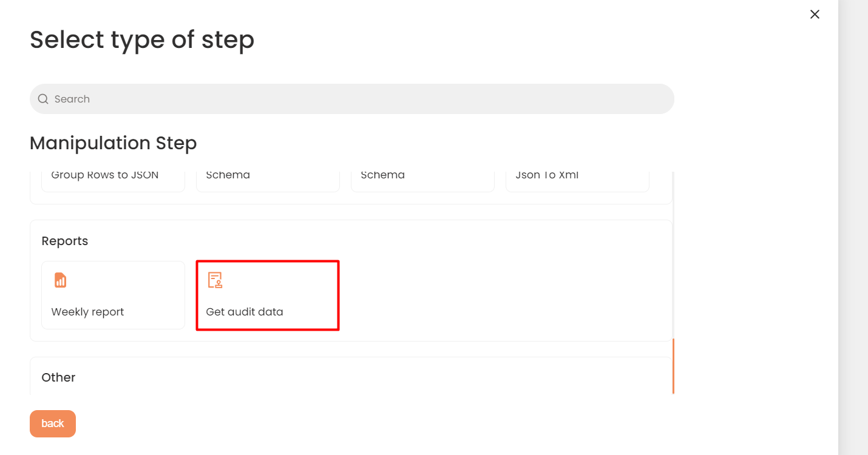Select the Weekly report label

coord(87,312)
